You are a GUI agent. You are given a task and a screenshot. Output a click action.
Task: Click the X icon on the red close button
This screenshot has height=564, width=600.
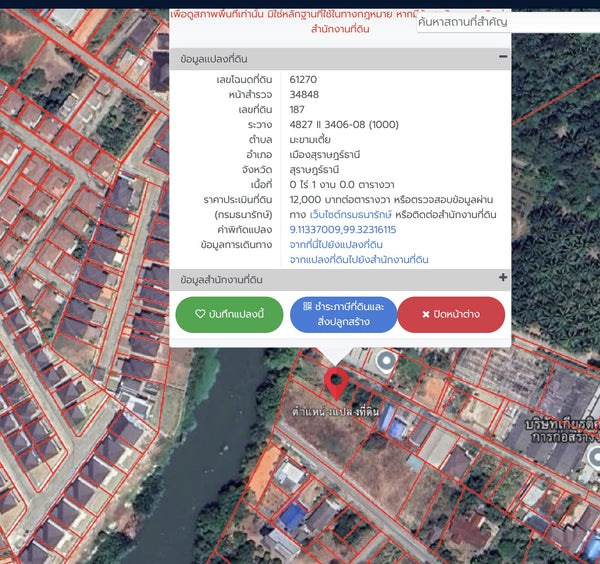click(426, 315)
